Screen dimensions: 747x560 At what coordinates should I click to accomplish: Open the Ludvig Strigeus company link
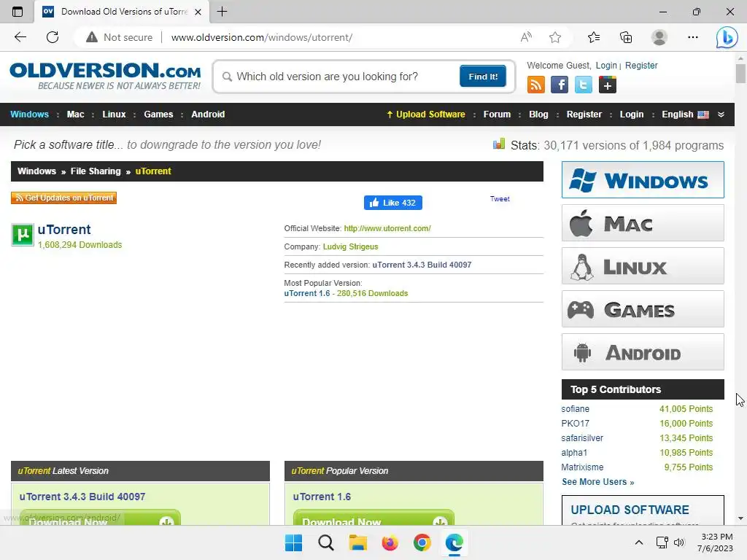(x=351, y=246)
